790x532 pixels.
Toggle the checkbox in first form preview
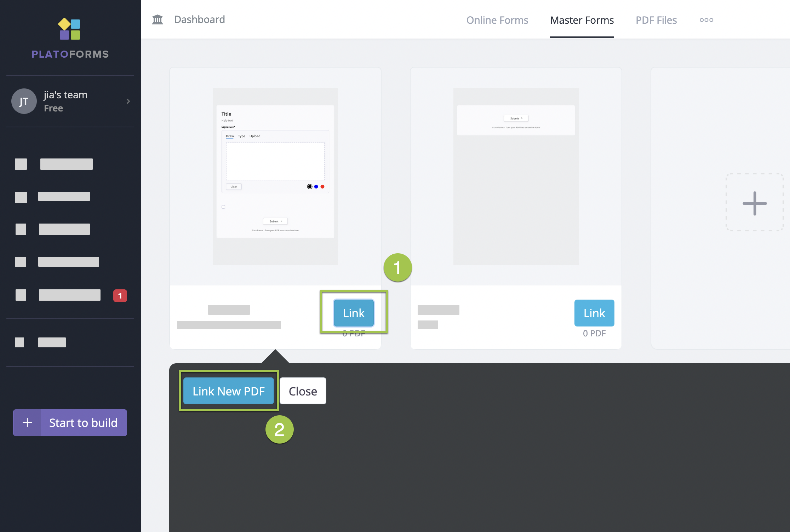[223, 207]
